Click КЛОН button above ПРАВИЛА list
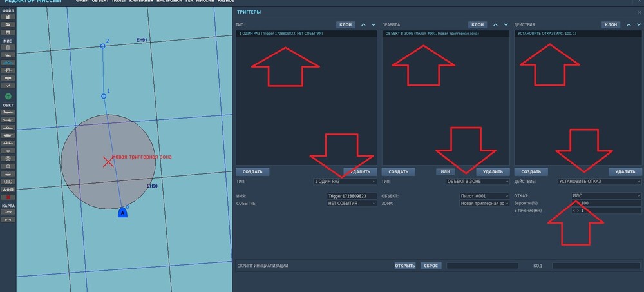This screenshot has height=292, width=644. click(477, 24)
